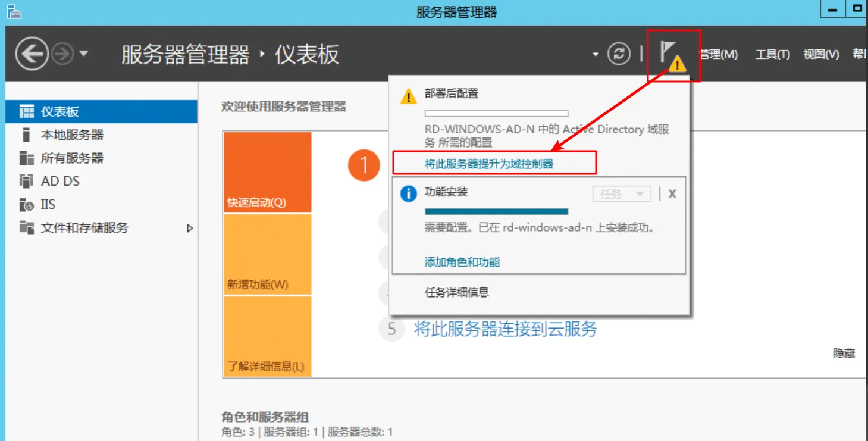Open the navigation history dropdown arrow
Viewport: 868px width, 441px height.
pyautogui.click(x=84, y=54)
